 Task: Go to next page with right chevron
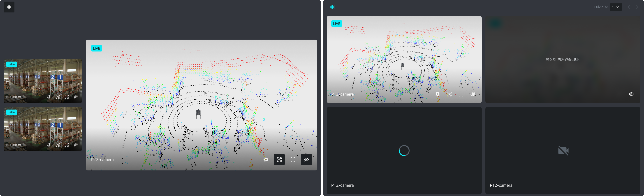[637, 7]
